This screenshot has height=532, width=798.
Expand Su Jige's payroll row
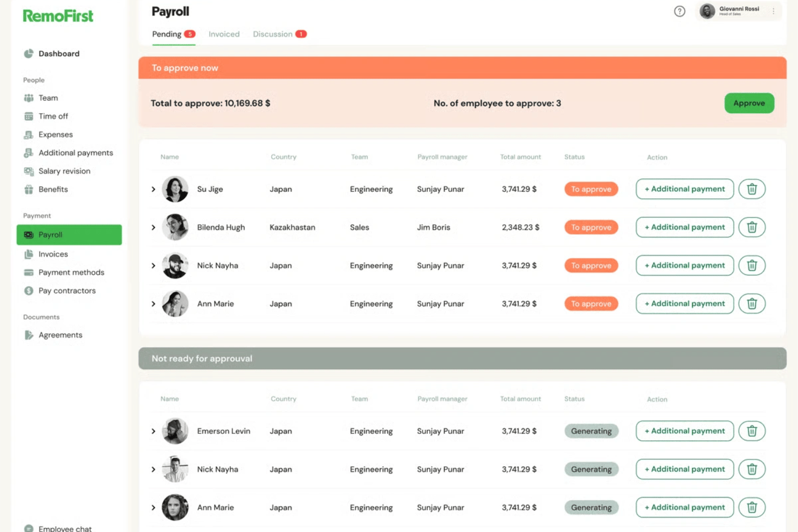click(x=153, y=189)
